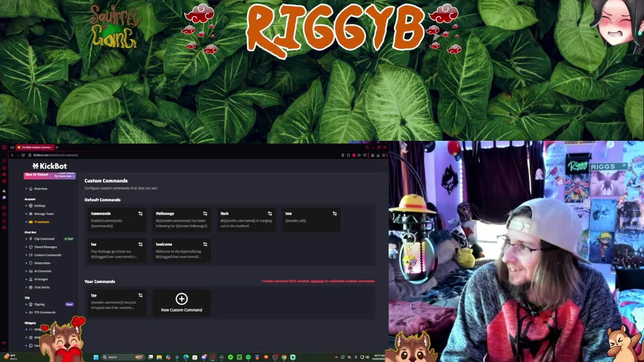The width and height of the screenshot is (644, 362).
Task: Click the New badge next to Tipping
Action: (x=69, y=304)
